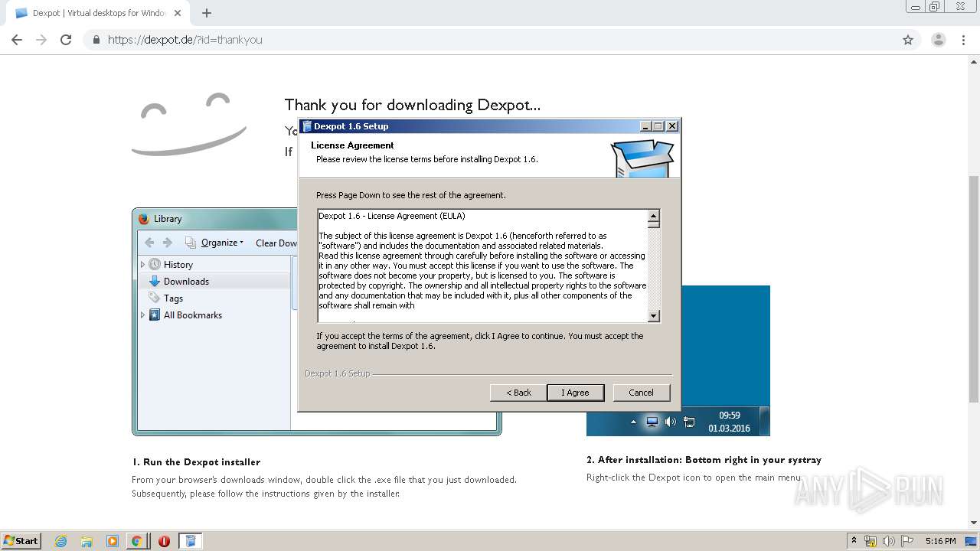The width and height of the screenshot is (980, 551).
Task: Open volume control in system tray
Action: pyautogui.click(x=889, y=541)
